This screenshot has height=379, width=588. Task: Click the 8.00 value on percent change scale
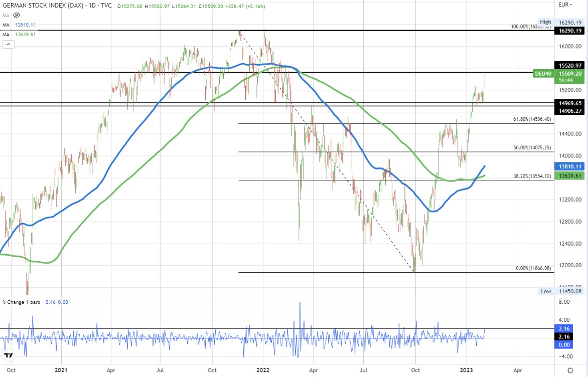(564, 302)
